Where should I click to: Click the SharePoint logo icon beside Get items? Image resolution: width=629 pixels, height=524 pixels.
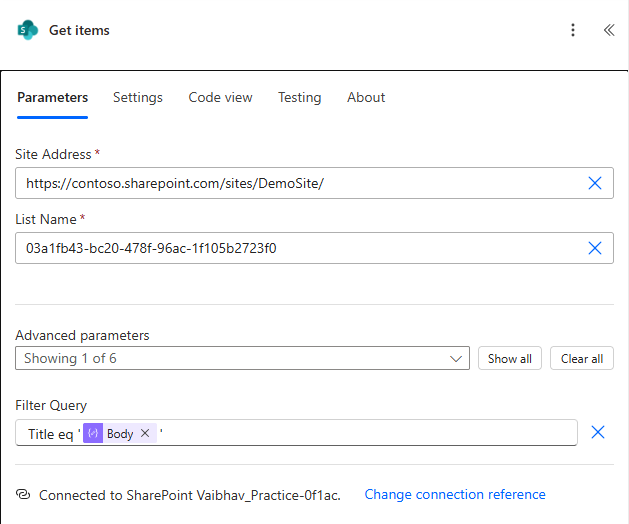(x=27, y=30)
